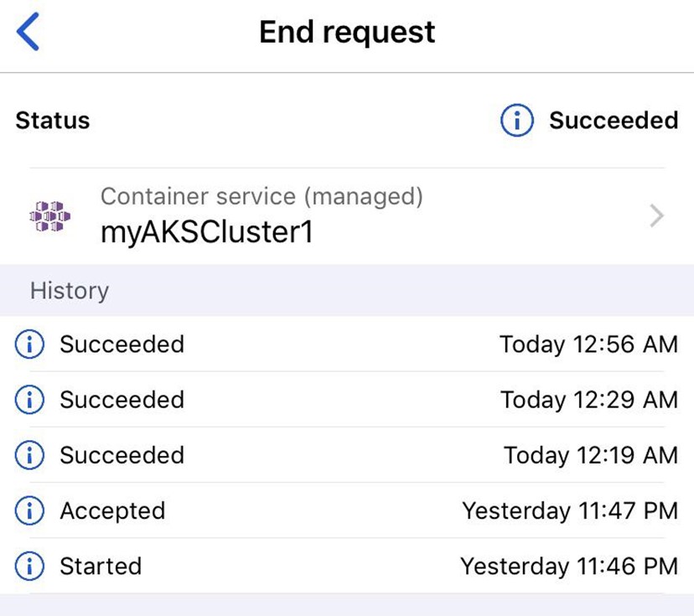
Task: Open myAKSCluster1 using the right chevron
Action: click(x=657, y=216)
